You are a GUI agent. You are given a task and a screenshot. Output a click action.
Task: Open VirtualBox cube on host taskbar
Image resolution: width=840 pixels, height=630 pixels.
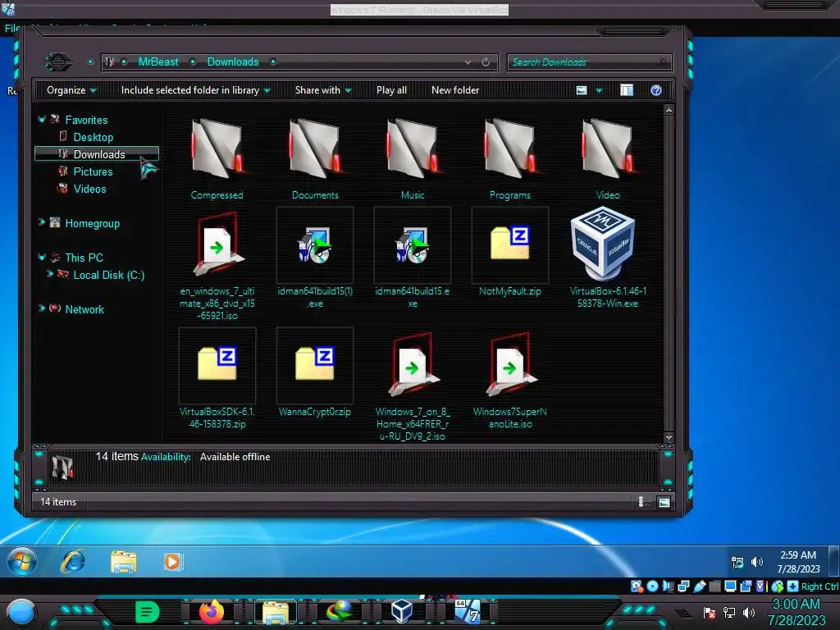401,612
